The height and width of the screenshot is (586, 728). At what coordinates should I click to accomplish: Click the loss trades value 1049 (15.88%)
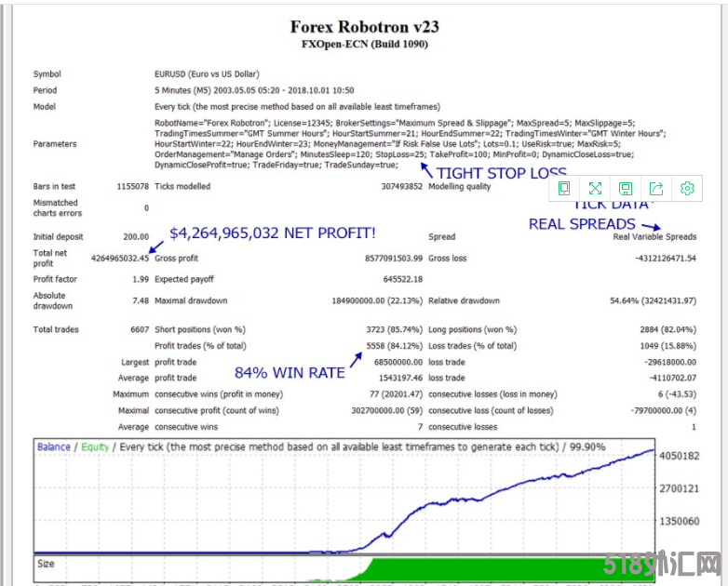pyautogui.click(x=668, y=346)
